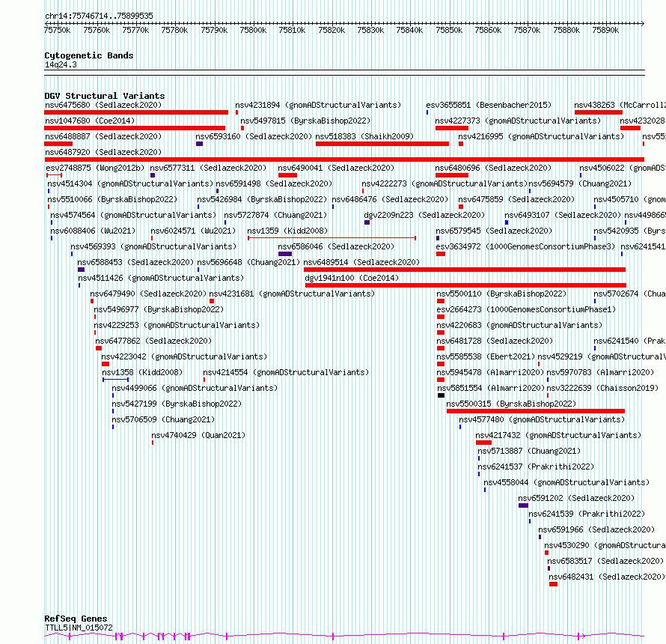Screen dimensions: 666x644
Task: Click the nsv6490041 (Sedlazeck2020) label
Action: point(336,168)
